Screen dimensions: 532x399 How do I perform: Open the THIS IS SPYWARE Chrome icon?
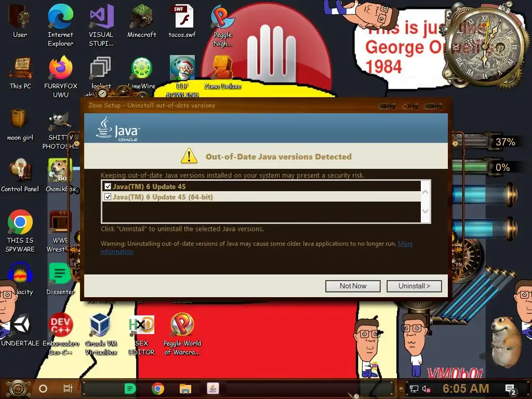coord(20,231)
